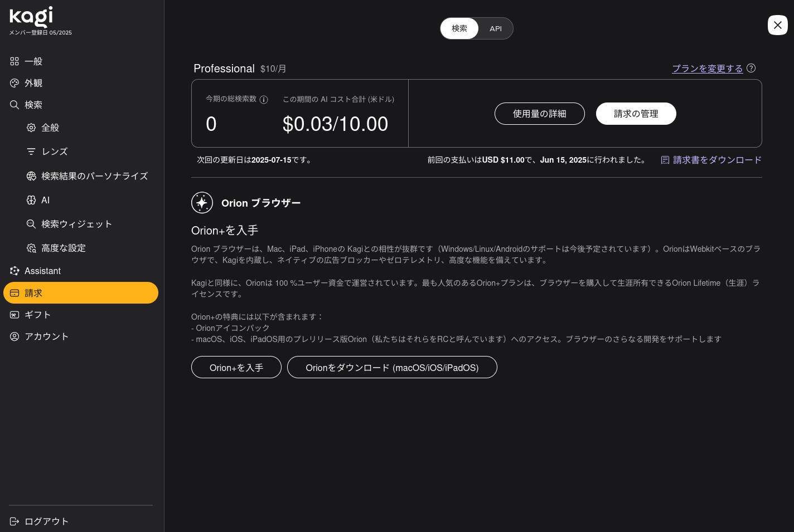Open 検索 settings section

pyautogui.click(x=81, y=105)
